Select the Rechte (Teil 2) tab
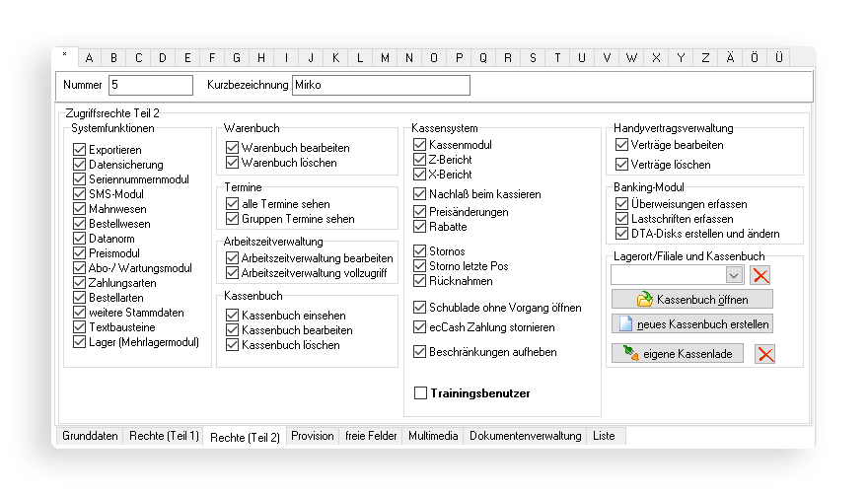Image resolution: width=868 pixels, height=495 pixels. (245, 437)
